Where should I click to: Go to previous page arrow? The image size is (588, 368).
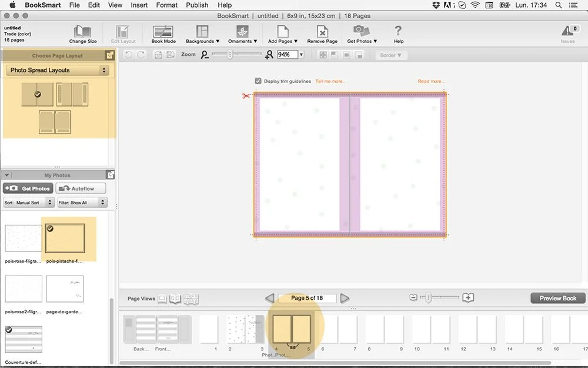[270, 298]
